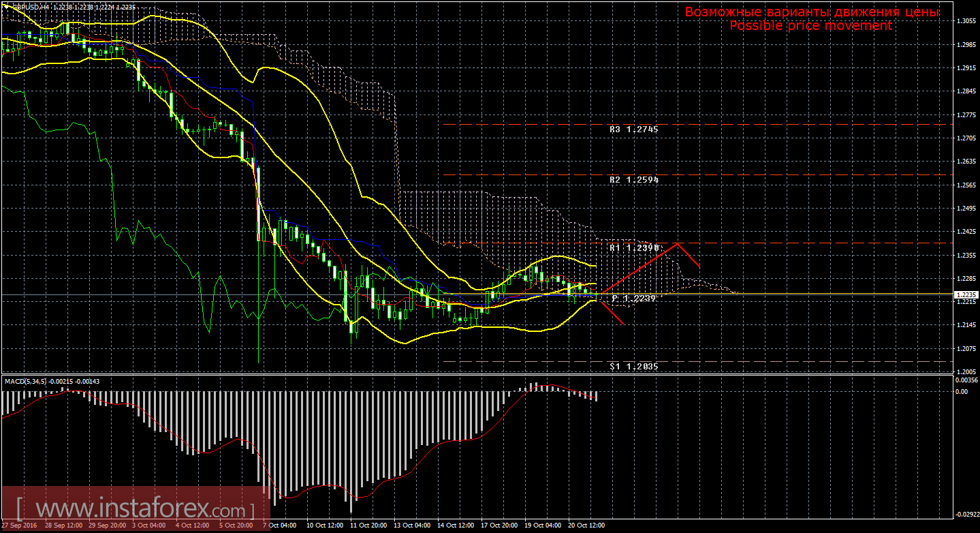Image resolution: width=980 pixels, height=533 pixels.
Task: Open the chart menu triangle beside GBPUSD,H4
Action: coord(5,6)
